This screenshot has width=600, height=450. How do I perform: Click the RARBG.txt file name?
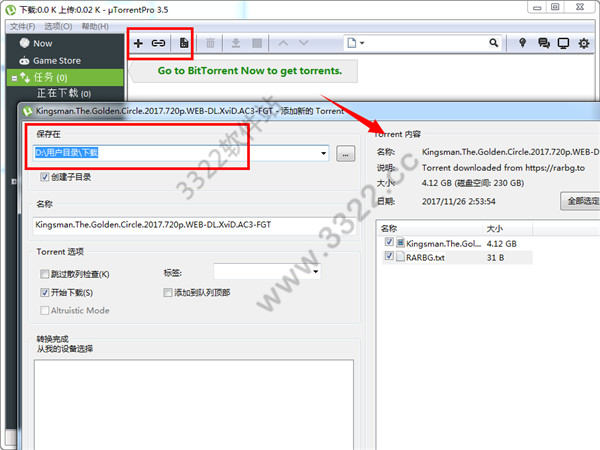click(x=425, y=258)
